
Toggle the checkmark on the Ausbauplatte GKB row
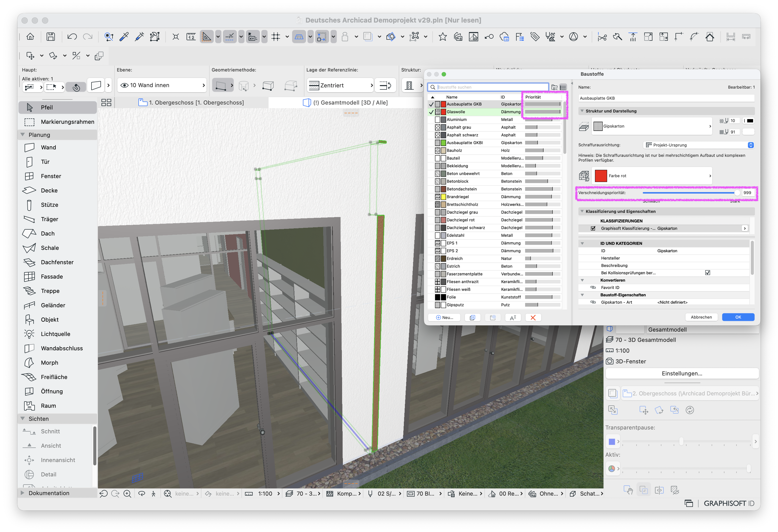pos(431,104)
